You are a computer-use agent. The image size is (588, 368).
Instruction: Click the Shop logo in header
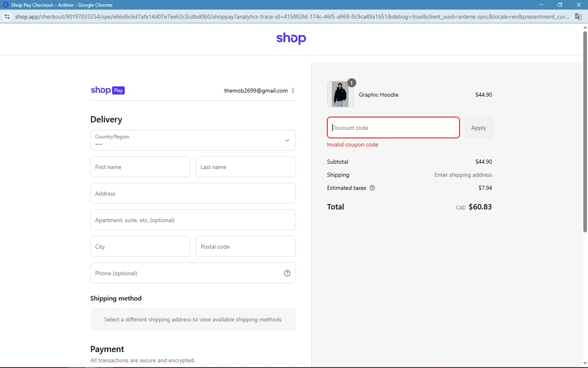tap(291, 38)
